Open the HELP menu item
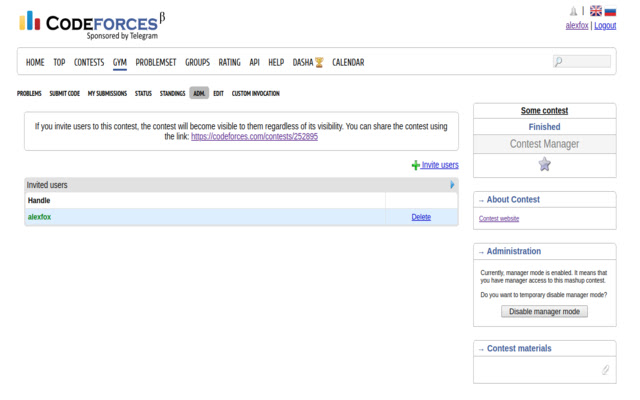 pyautogui.click(x=276, y=62)
